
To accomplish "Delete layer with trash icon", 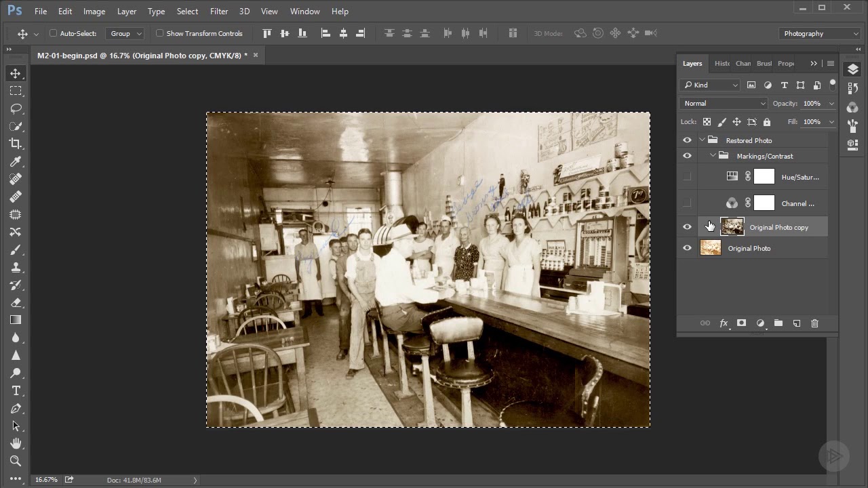I will click(815, 323).
